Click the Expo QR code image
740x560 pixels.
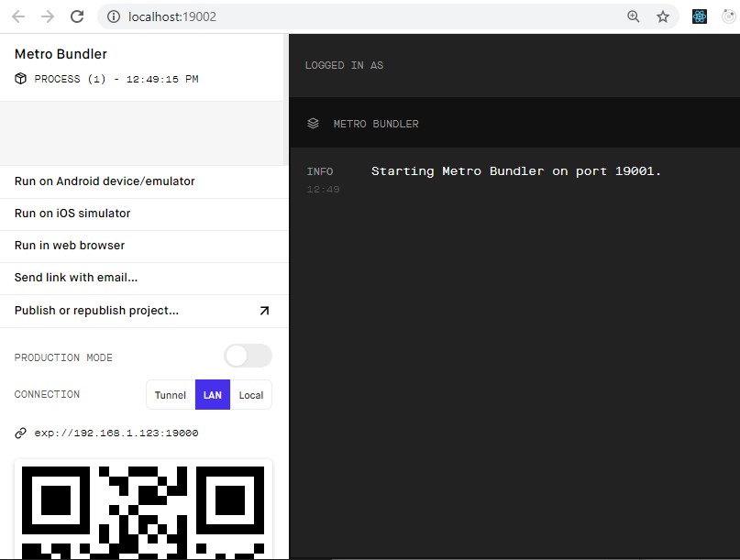click(x=143, y=510)
